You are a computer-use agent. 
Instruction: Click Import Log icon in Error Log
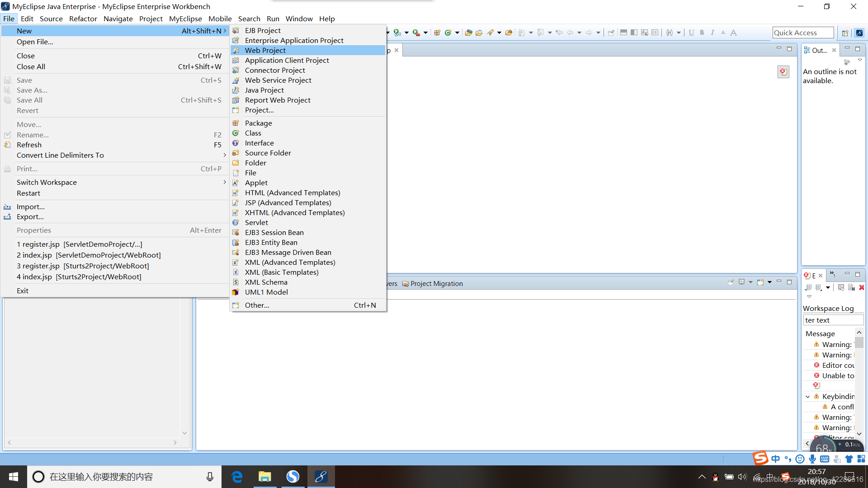point(819,287)
